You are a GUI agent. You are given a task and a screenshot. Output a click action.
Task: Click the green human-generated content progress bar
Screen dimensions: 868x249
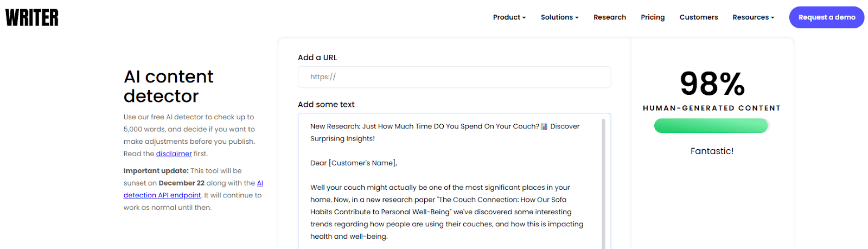pos(711,126)
